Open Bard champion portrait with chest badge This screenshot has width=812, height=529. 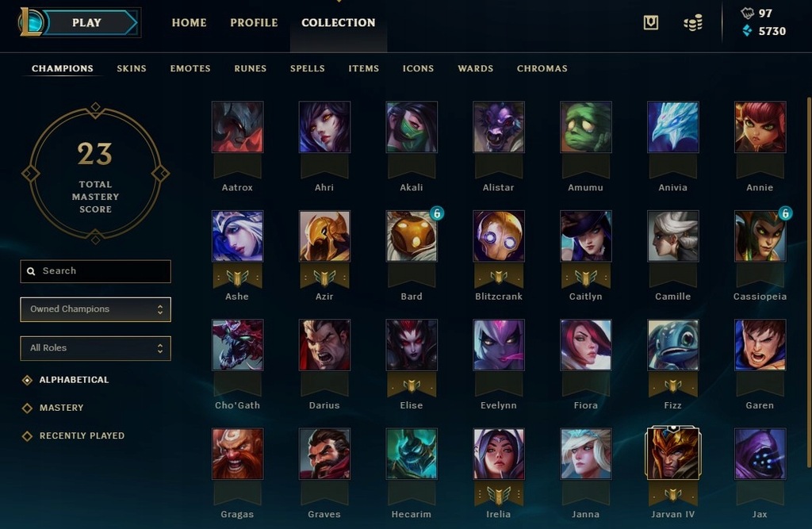point(412,236)
